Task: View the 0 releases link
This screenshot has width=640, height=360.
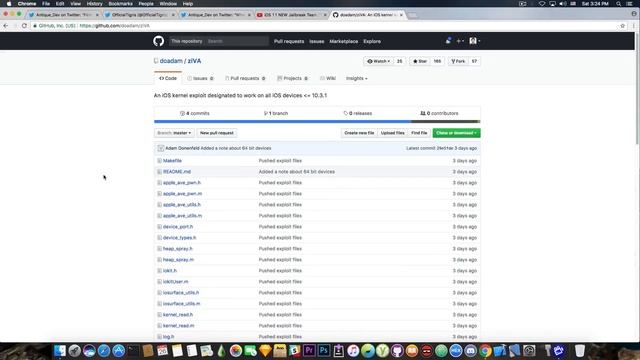Action: click(358, 113)
